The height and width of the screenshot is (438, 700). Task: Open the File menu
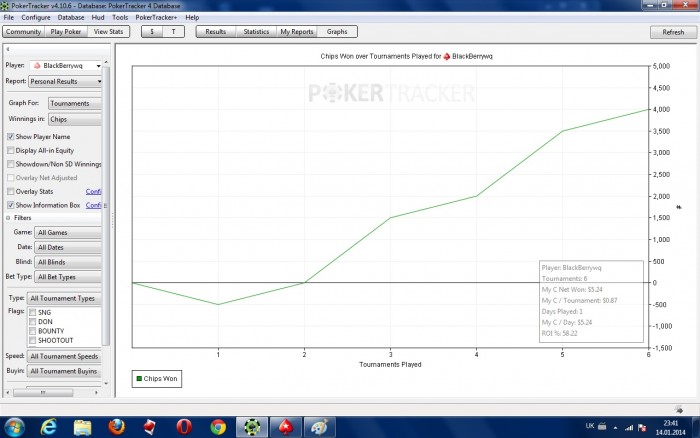coord(8,17)
